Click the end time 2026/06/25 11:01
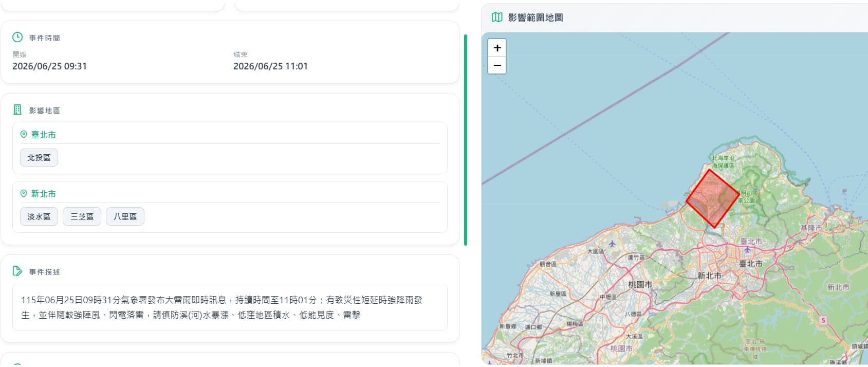The height and width of the screenshot is (367, 868). [271, 66]
